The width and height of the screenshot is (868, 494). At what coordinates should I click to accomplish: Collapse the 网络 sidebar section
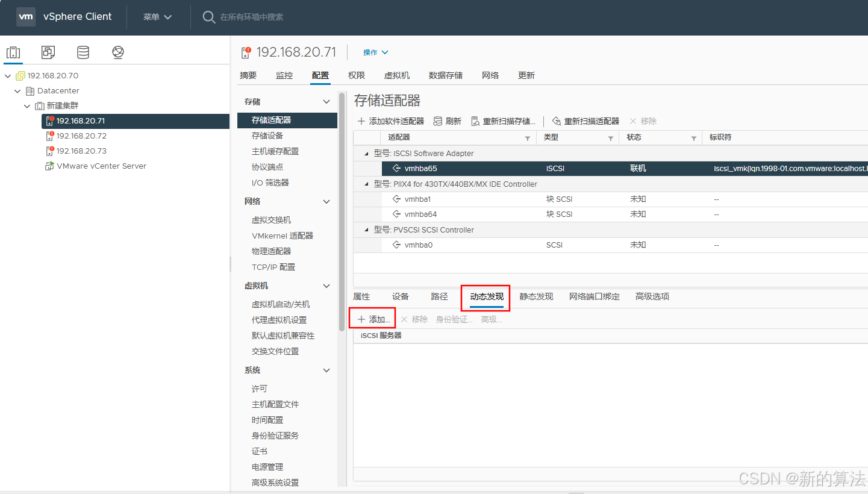pyautogui.click(x=326, y=202)
